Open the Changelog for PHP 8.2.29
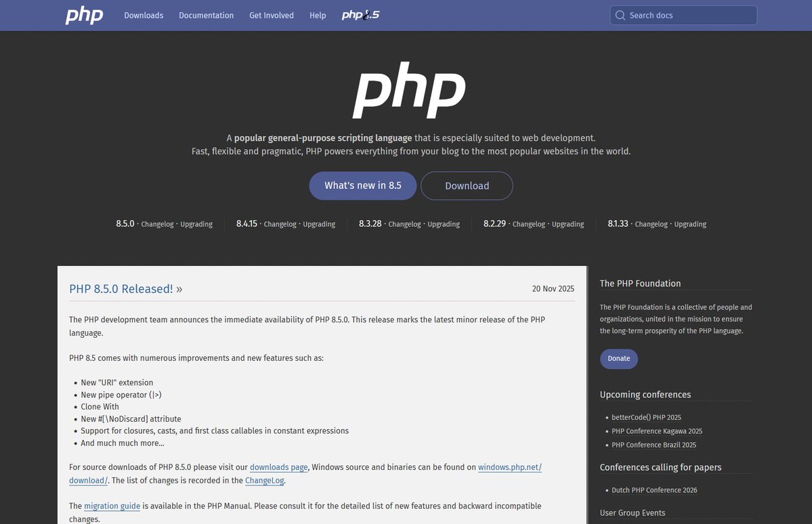The width and height of the screenshot is (812, 524). [528, 223]
